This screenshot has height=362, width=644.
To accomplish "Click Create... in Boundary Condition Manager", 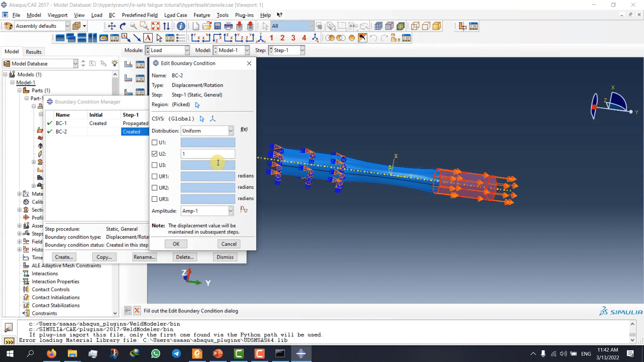I will (x=64, y=257).
